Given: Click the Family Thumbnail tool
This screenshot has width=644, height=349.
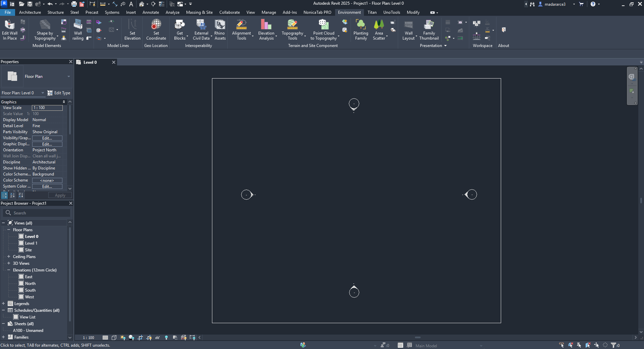Looking at the screenshot, I should tap(429, 30).
